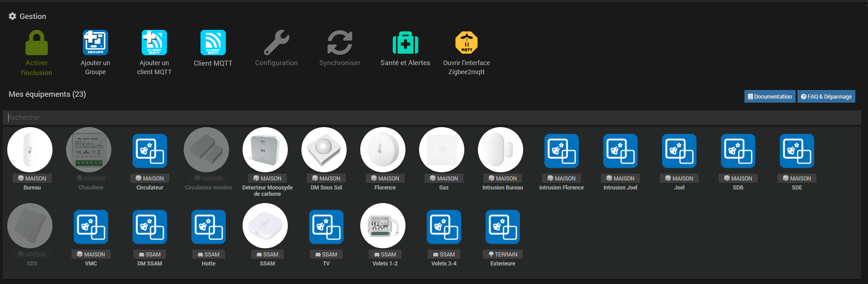Open the disabled Chaudiere equipment
The width and height of the screenshot is (868, 284).
pos(89,150)
